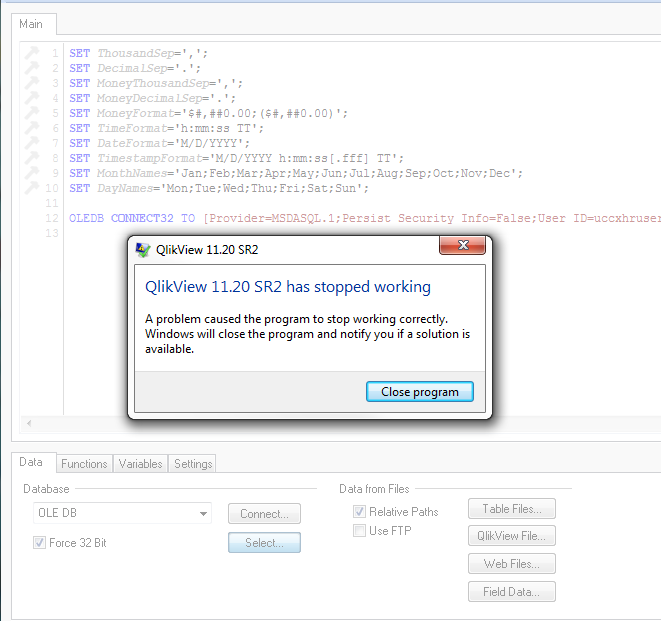The width and height of the screenshot is (661, 621).
Task: Click the SET MoneyFormat script line
Action: coord(209,113)
